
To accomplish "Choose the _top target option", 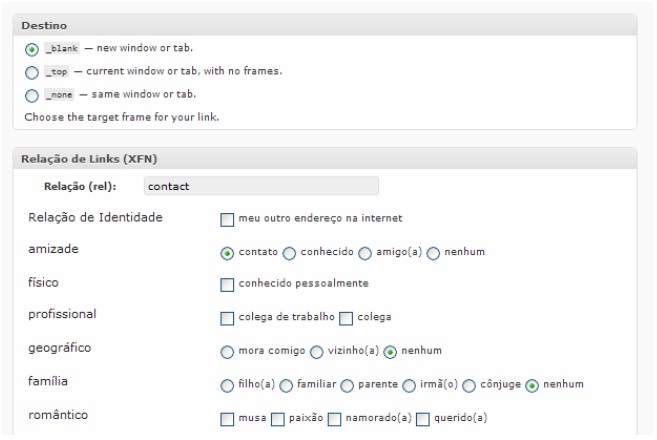I will [x=31, y=72].
